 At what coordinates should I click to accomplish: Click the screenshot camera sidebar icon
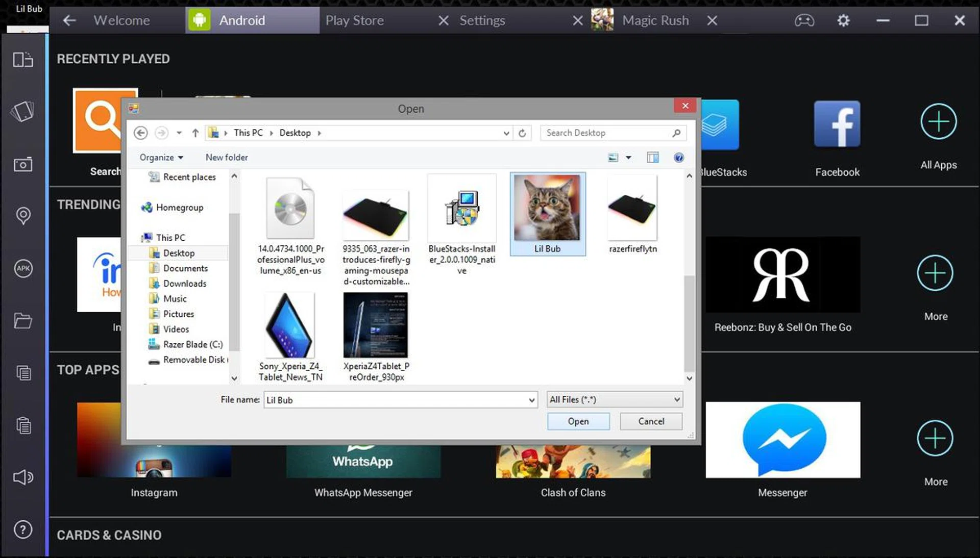23,164
